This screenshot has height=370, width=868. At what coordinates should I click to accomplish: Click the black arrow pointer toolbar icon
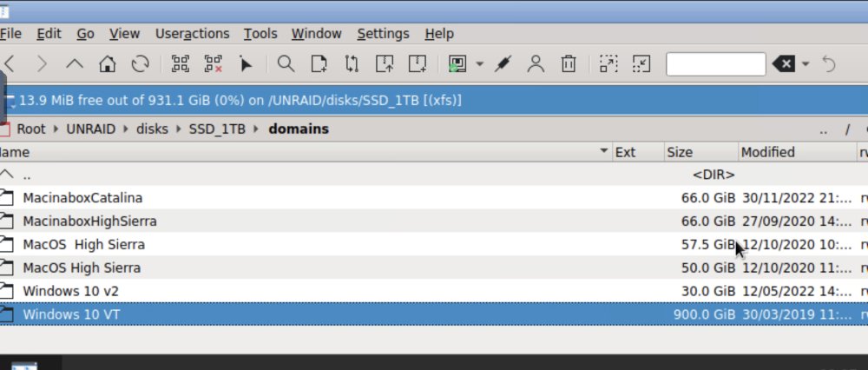(246, 64)
